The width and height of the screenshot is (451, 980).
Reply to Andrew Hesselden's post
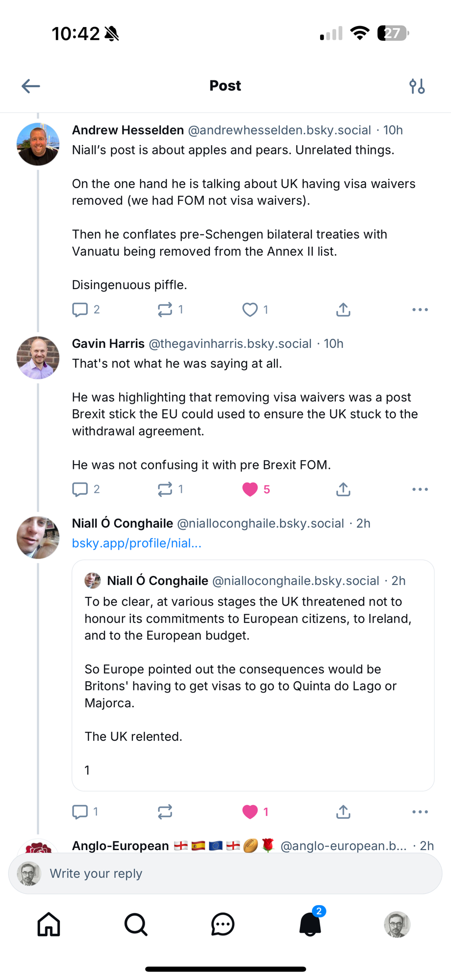[80, 310]
